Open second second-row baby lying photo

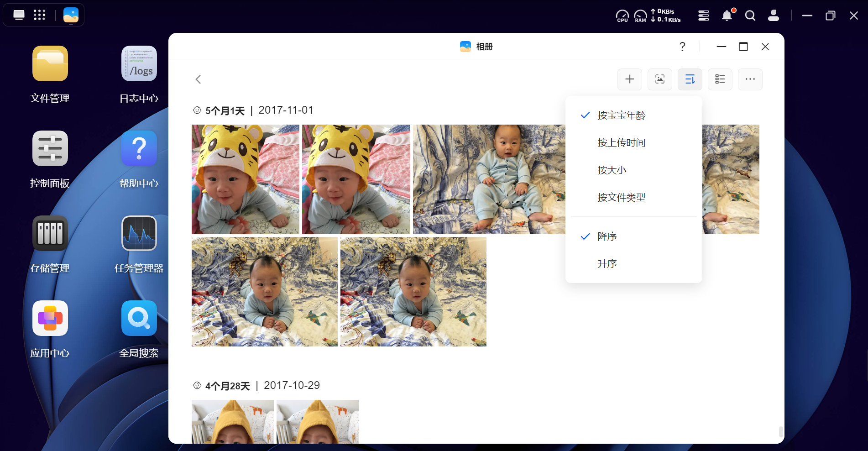click(413, 292)
